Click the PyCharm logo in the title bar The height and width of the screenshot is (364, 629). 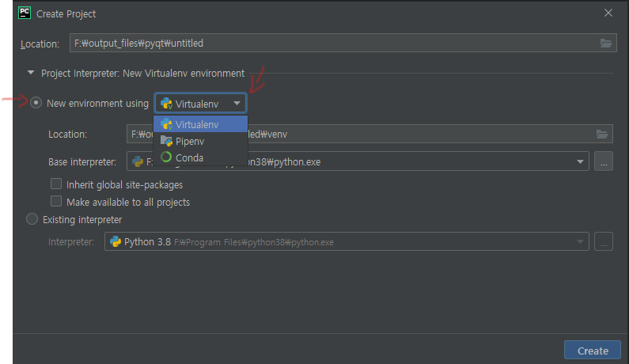tap(25, 13)
